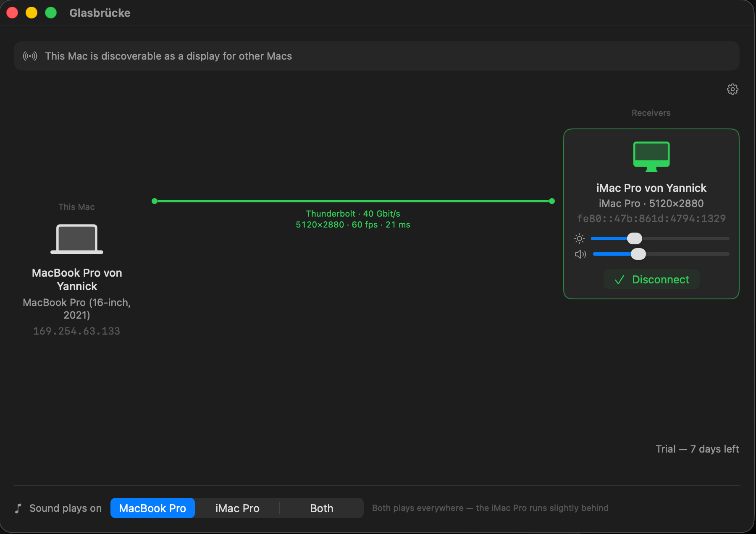Open settings via the gear icon
The image size is (756, 534).
point(732,89)
